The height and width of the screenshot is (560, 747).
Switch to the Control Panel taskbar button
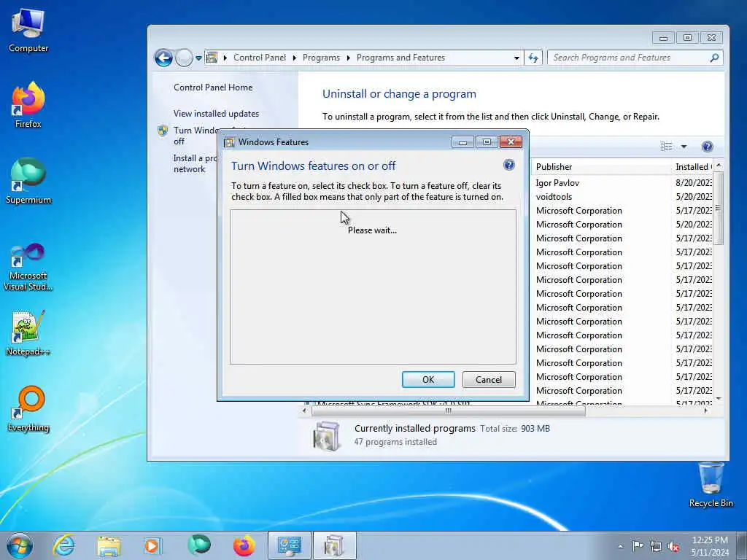click(289, 545)
